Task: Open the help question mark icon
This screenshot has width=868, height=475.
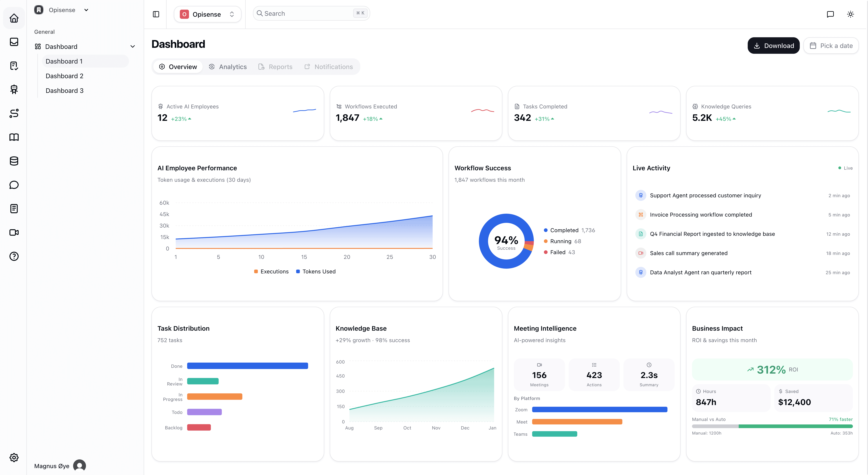Action: tap(14, 256)
